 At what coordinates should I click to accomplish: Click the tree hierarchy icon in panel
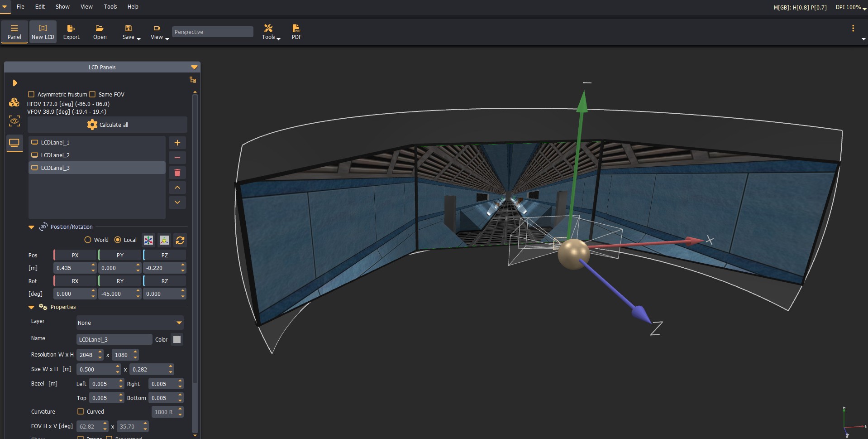tap(193, 80)
